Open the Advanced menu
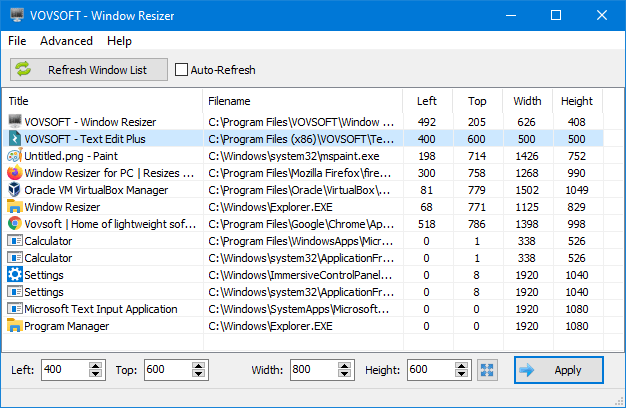The width and height of the screenshot is (626, 408). pyautogui.click(x=66, y=41)
